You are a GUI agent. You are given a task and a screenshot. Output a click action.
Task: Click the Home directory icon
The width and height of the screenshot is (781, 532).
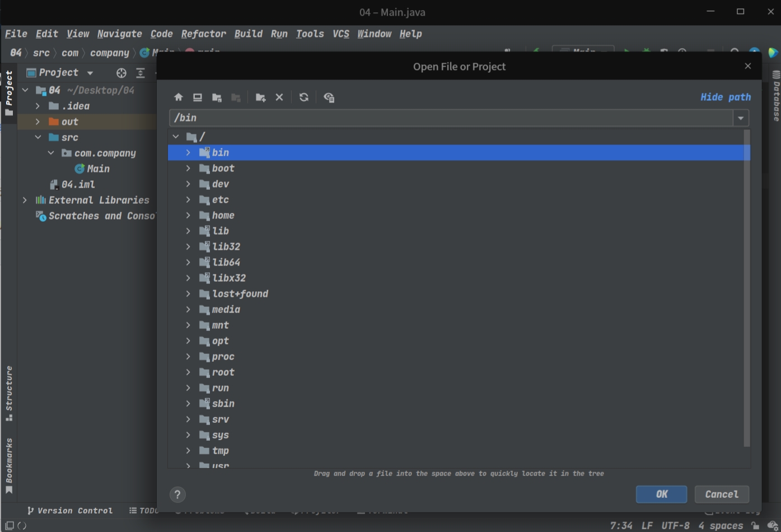pos(178,97)
